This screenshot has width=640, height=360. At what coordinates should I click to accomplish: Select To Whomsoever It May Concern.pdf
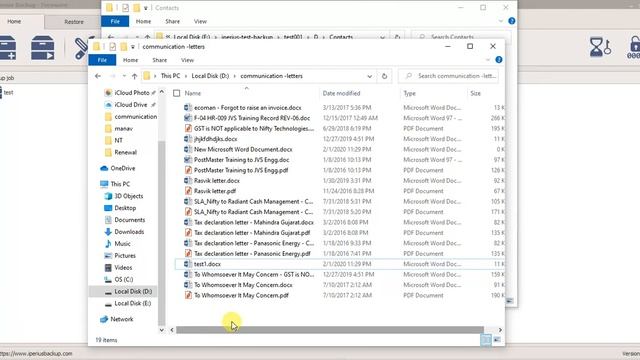pyautogui.click(x=241, y=296)
